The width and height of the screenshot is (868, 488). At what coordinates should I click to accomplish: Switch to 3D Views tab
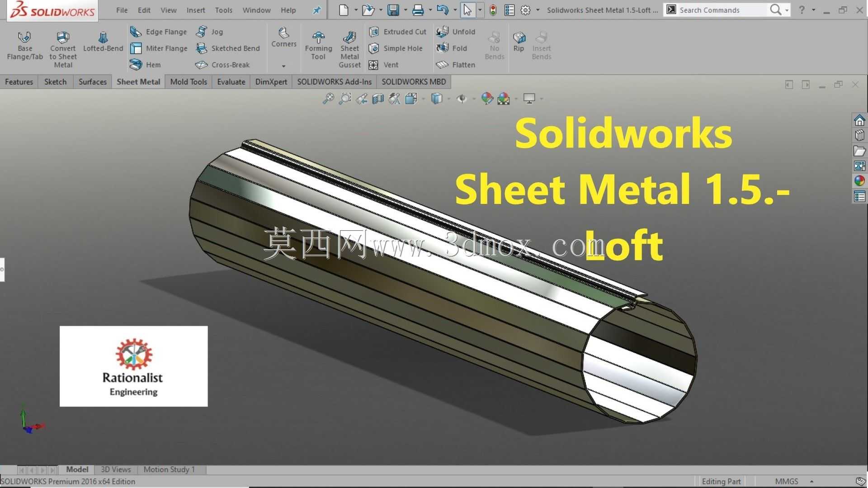(116, 469)
